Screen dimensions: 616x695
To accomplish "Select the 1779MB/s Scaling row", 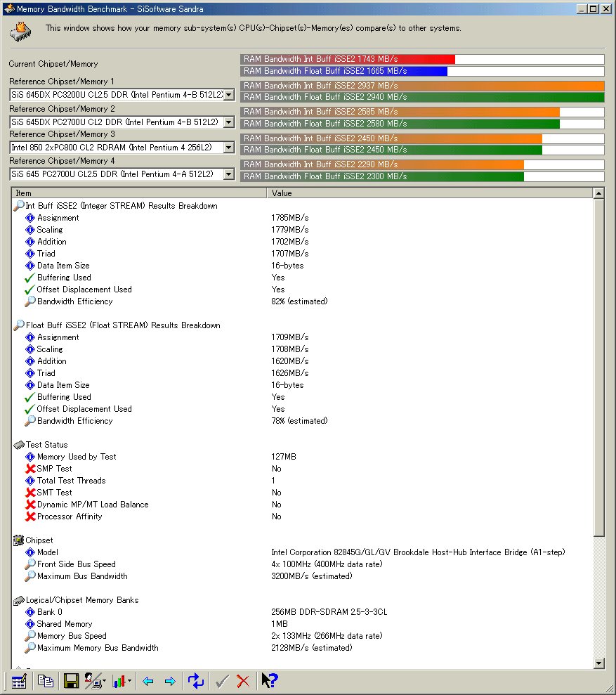I will tap(302, 230).
